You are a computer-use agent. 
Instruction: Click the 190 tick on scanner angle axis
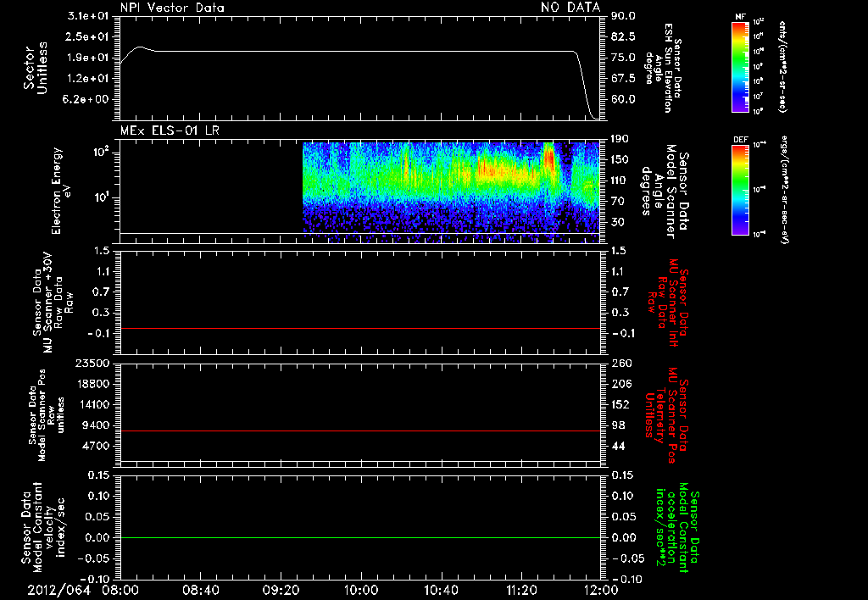620,139
